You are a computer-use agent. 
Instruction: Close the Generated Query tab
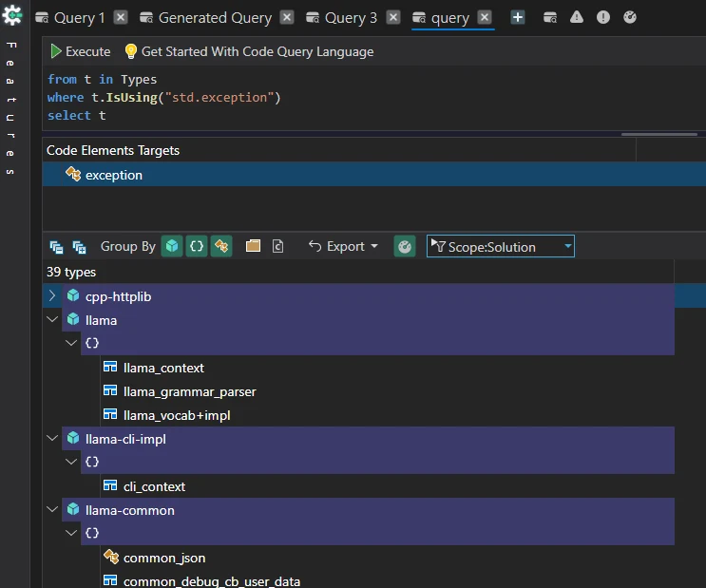pos(287,17)
